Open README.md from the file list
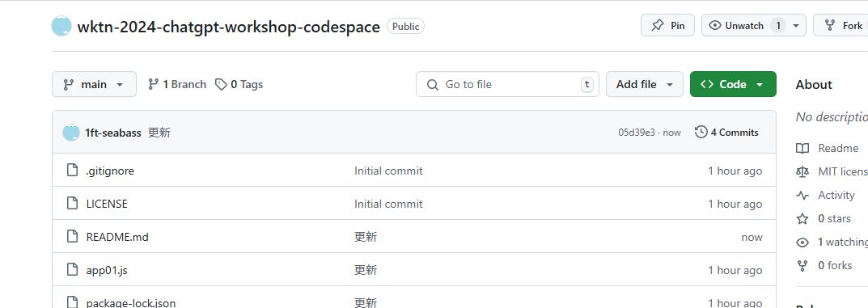This screenshot has height=308, width=868. (x=117, y=237)
